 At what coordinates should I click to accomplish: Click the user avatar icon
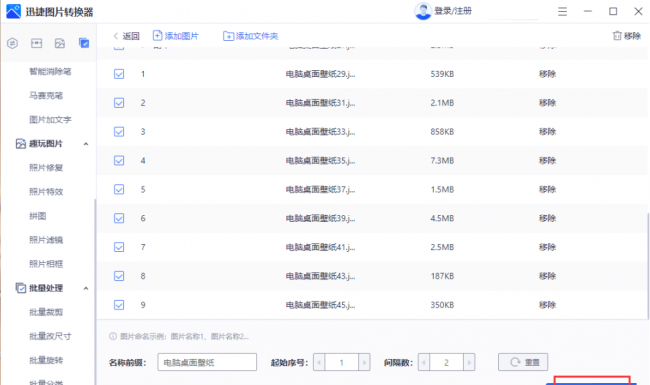coord(423,11)
